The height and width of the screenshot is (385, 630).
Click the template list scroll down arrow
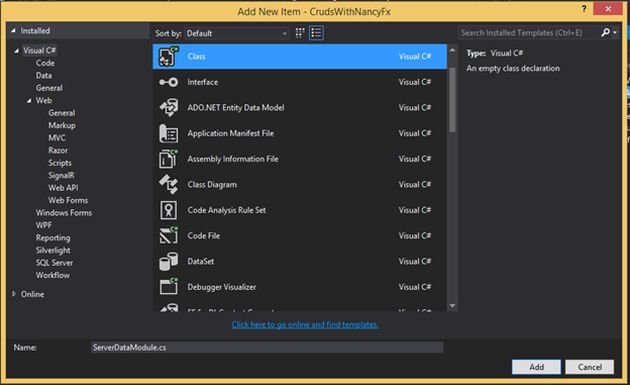452,306
